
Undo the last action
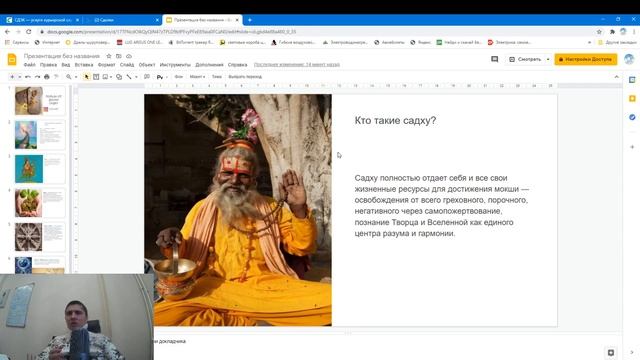coord(28,77)
